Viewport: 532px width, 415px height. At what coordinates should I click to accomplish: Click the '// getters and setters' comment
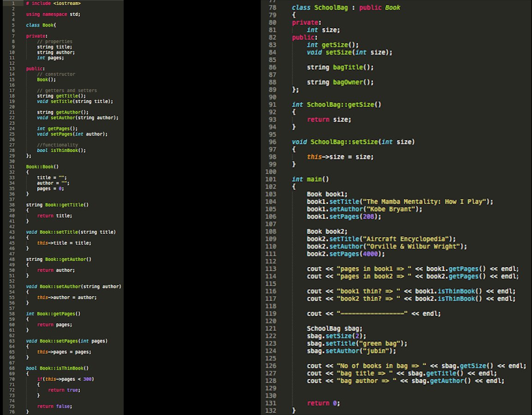67,90
